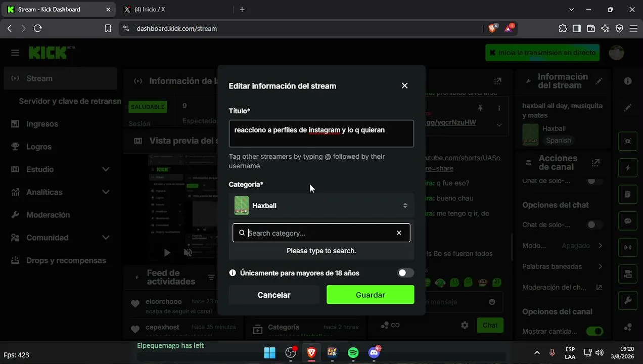Click the taskbar volume icon

tap(600, 353)
